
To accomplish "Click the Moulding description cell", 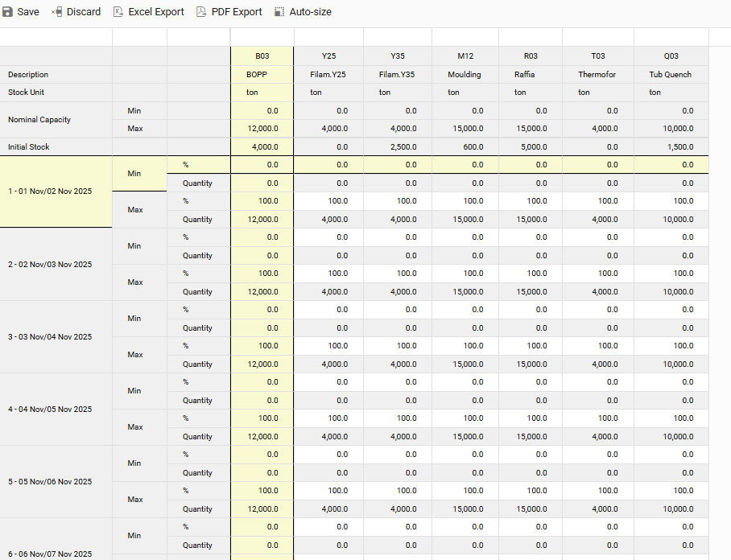I will pyautogui.click(x=465, y=75).
